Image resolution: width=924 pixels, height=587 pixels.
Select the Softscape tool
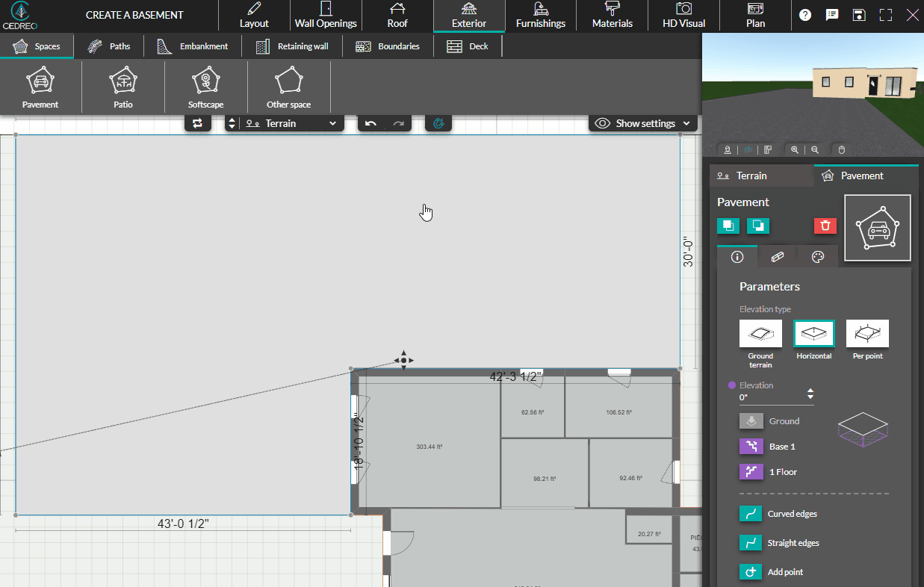tap(205, 87)
